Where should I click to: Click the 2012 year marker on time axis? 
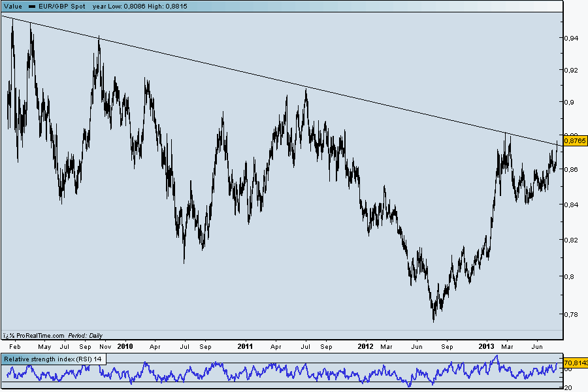365,346
